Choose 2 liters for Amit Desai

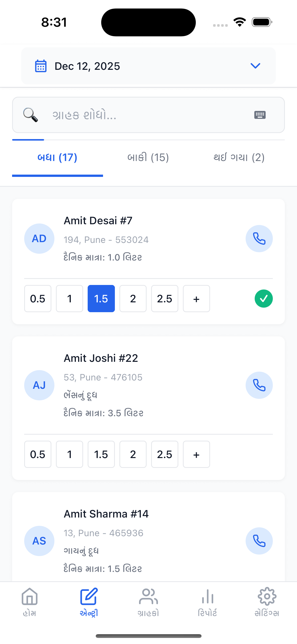click(x=133, y=299)
